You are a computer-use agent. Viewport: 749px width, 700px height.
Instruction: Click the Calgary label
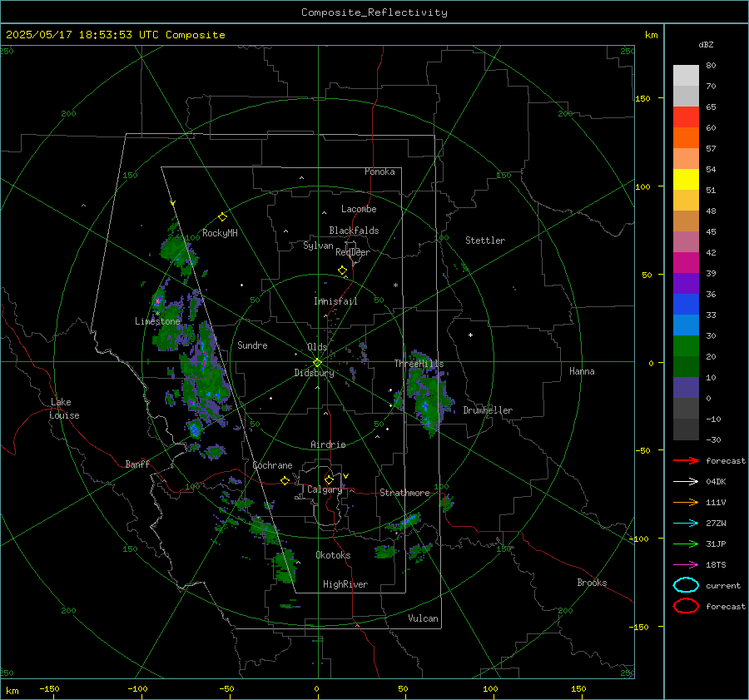point(325,489)
